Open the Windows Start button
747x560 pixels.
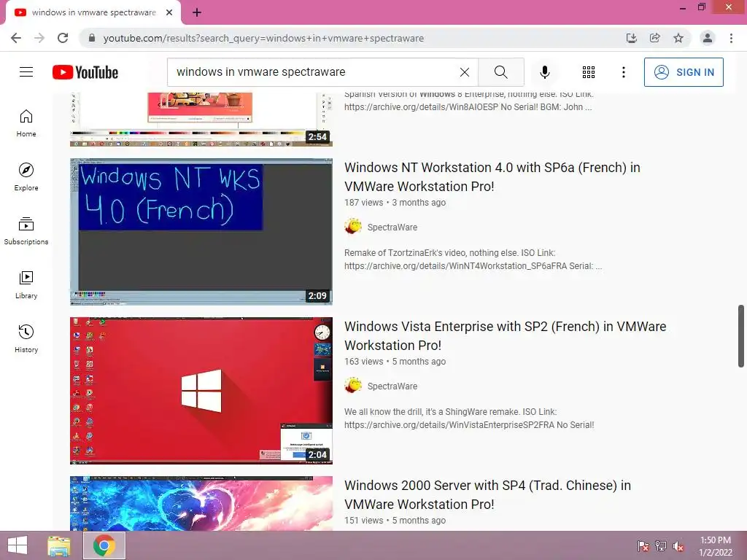[18, 545]
